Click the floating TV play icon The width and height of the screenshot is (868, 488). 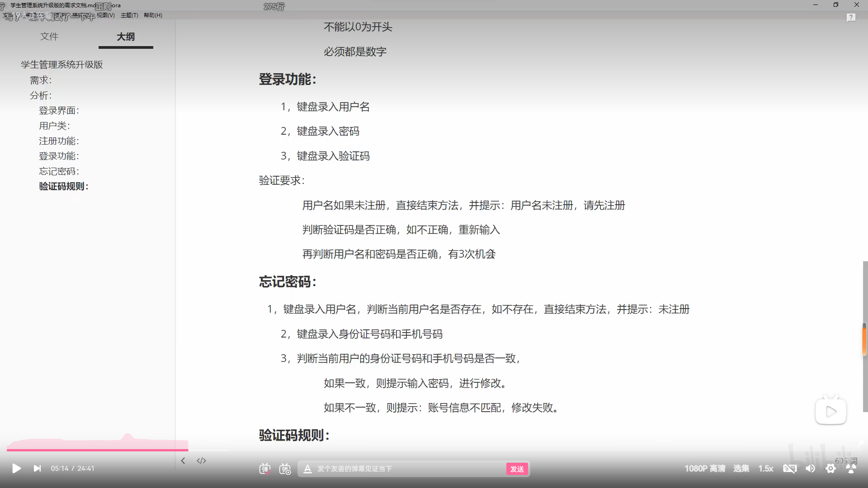pos(830,411)
